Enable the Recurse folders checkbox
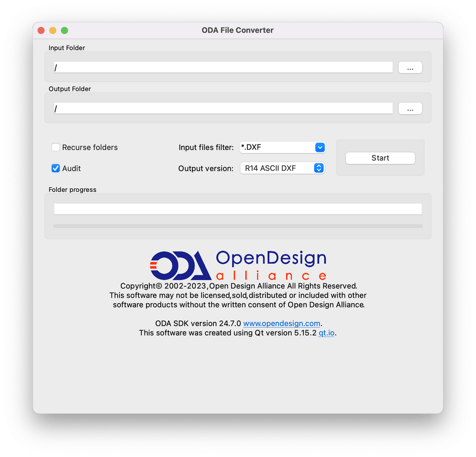 coord(56,147)
